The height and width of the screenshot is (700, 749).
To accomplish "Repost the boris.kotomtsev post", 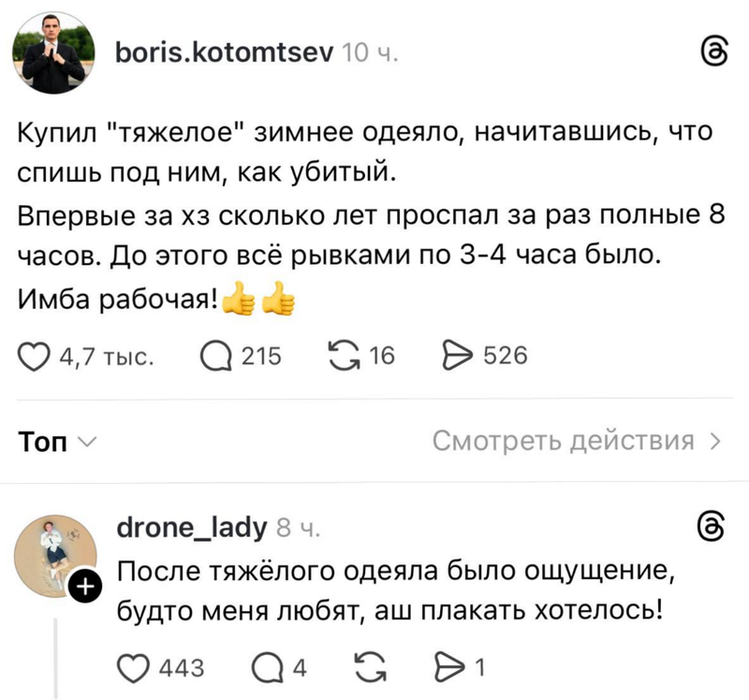I will (x=343, y=357).
